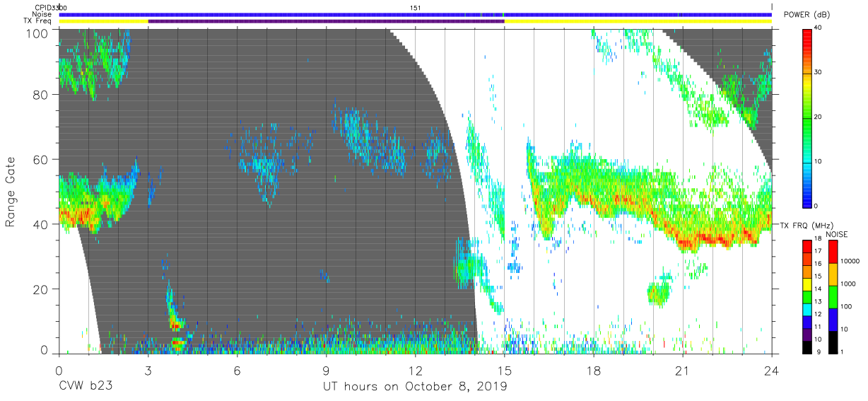Screen dimensions: 868x401
Task: Click the y-axis tick label '100'
Action: click(37, 33)
